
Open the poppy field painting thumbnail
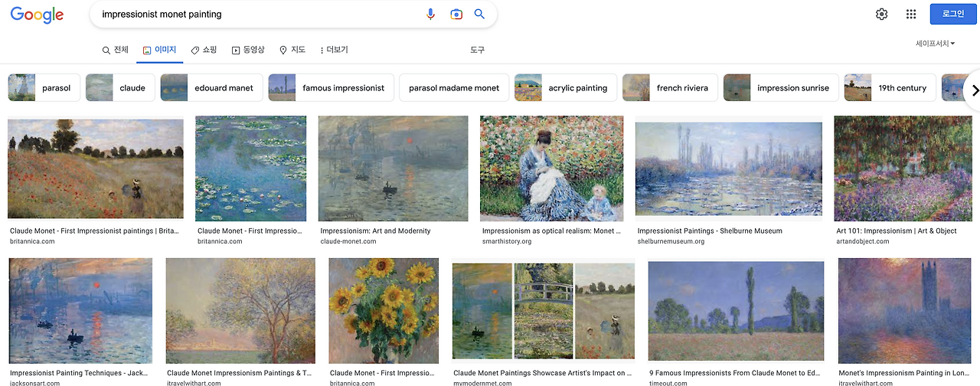96,168
